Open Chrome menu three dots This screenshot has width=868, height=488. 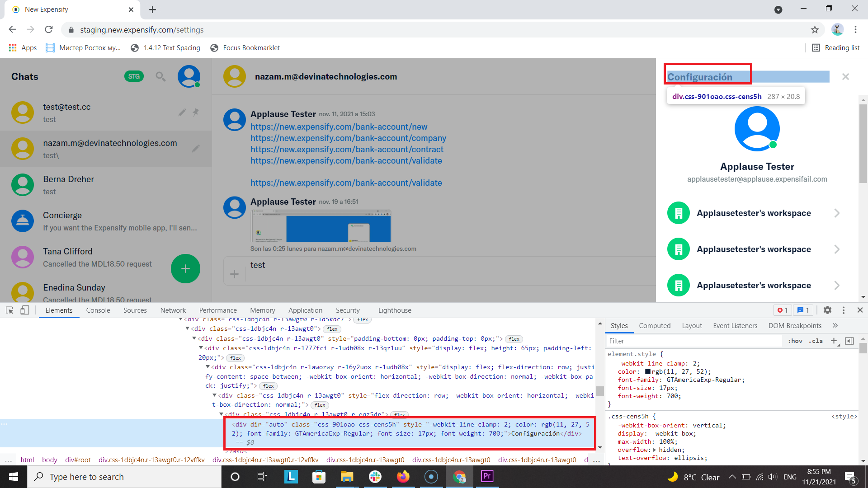(855, 30)
